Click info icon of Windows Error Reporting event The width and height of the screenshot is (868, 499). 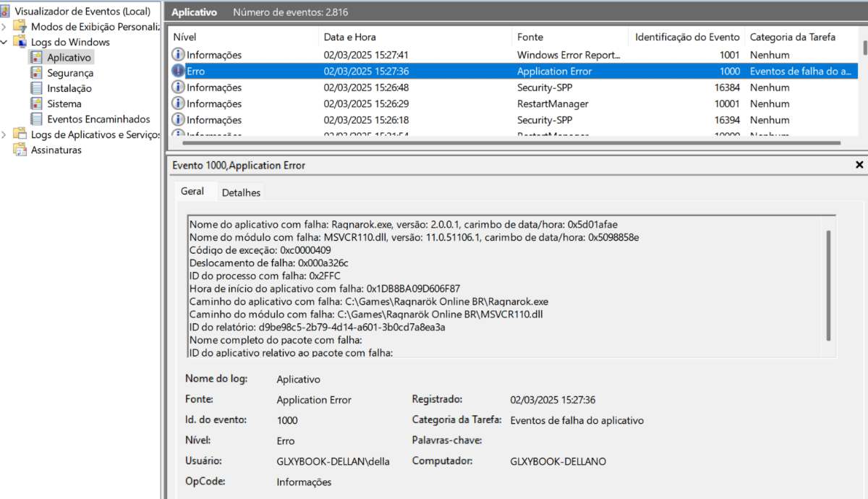tap(178, 55)
